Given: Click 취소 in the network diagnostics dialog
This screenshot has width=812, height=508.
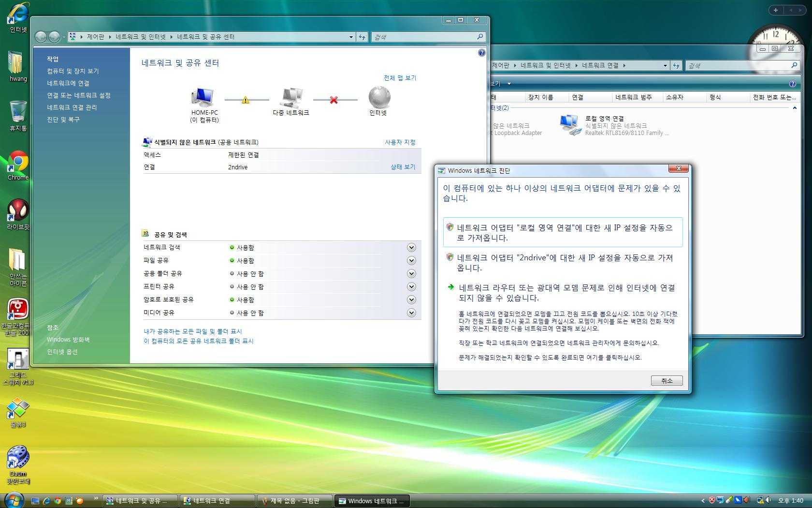Looking at the screenshot, I should tap(667, 381).
